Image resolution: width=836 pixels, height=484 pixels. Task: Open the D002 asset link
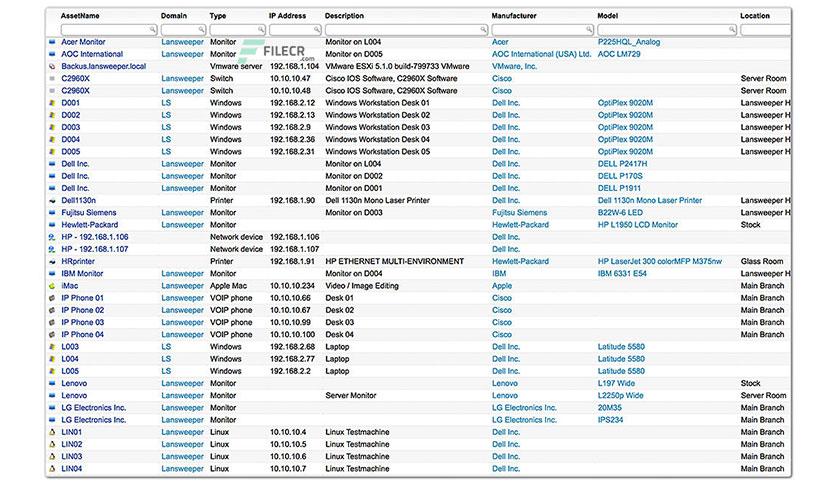70,115
